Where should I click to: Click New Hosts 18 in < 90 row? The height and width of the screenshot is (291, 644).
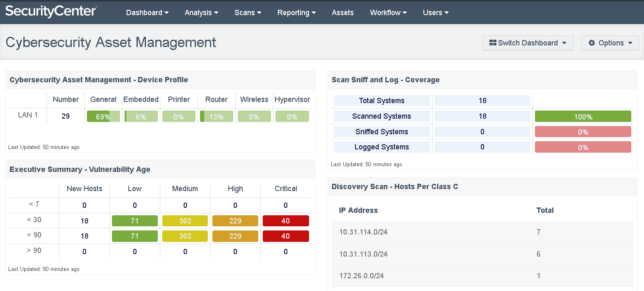click(84, 236)
